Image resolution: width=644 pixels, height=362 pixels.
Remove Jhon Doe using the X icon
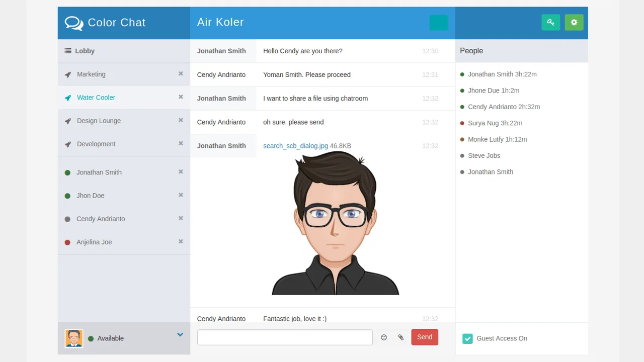click(181, 195)
